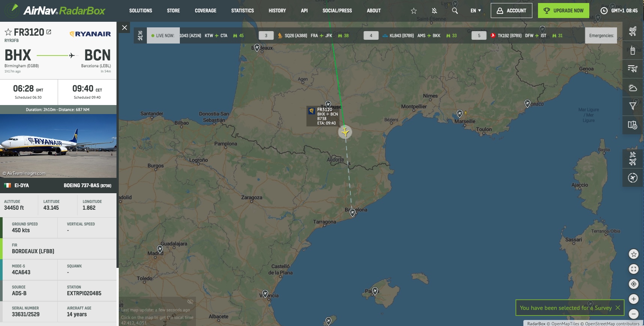
Task: Open the flight list icon in sidebar
Action: (633, 69)
